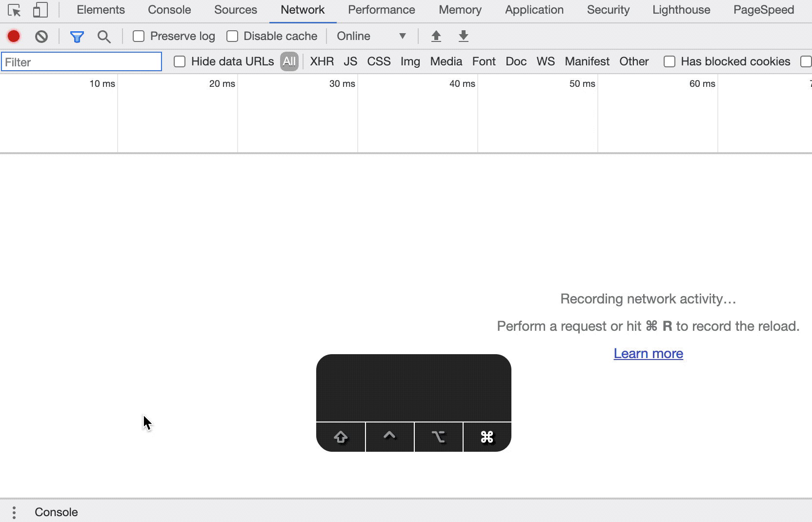812x522 pixels.
Task: Click the export HAR download arrow
Action: pos(464,36)
